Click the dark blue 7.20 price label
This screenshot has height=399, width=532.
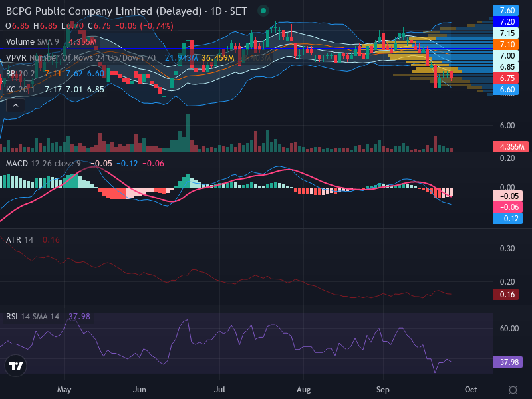pos(506,22)
